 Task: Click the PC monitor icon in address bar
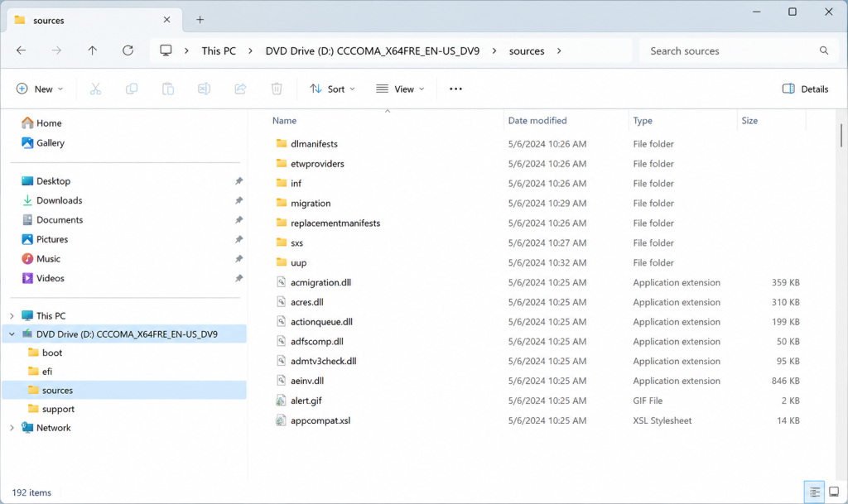coord(166,50)
